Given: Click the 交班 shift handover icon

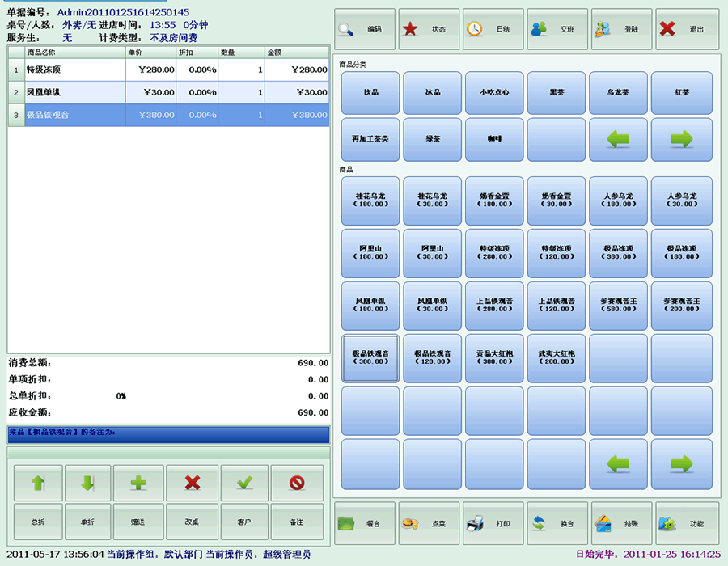Looking at the screenshot, I should (x=557, y=29).
